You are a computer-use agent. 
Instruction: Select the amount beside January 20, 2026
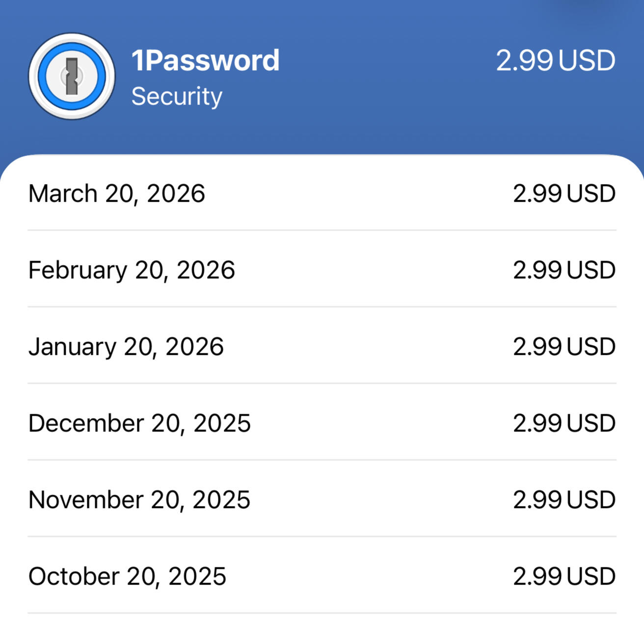tap(564, 347)
